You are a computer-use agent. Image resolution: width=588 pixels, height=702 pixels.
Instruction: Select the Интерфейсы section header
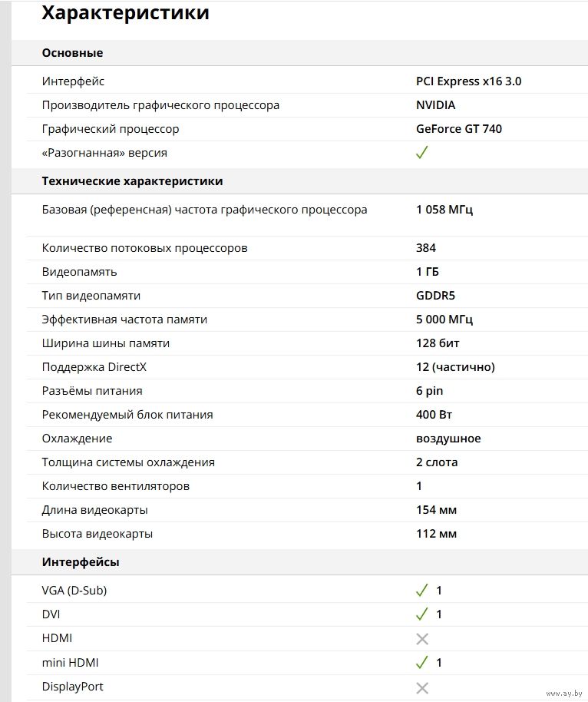pos(80,562)
